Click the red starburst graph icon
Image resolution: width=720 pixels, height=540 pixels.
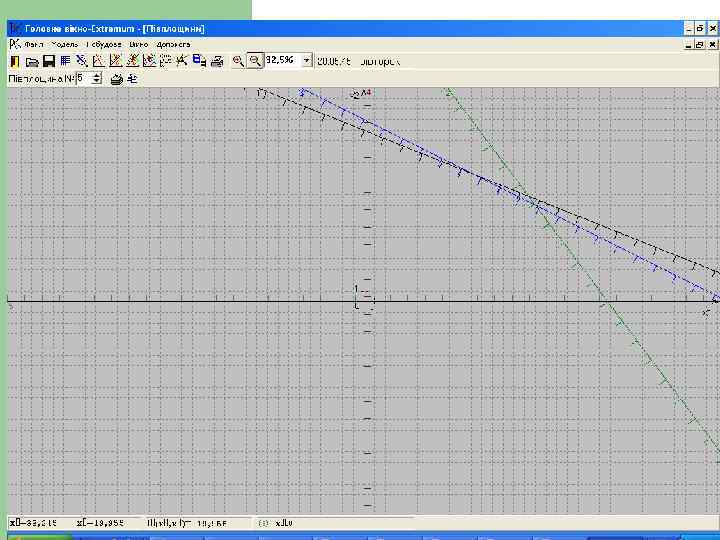(x=132, y=61)
